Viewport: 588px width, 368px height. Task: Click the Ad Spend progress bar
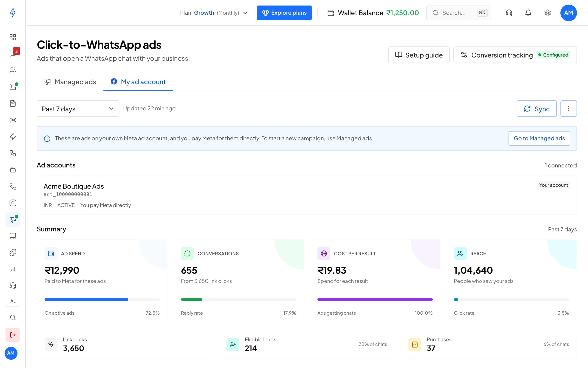click(102, 299)
